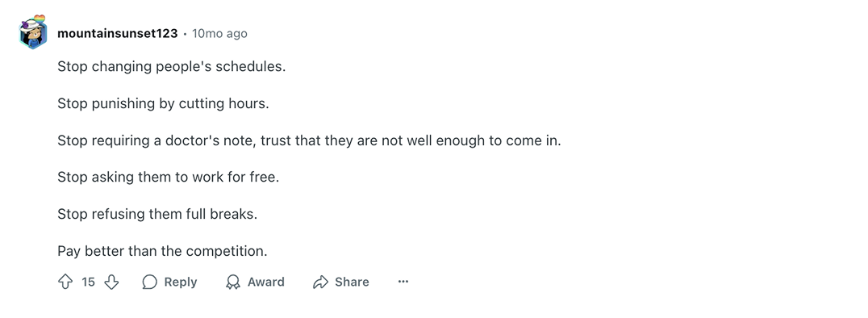This screenshot has height=318, width=868.
Task: Click the Reply speech bubble icon
Action: 149,282
